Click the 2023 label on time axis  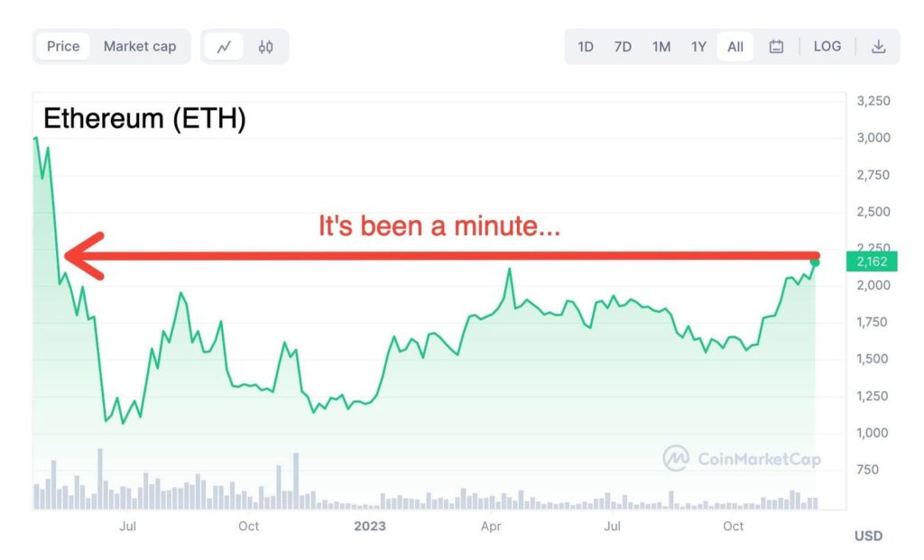click(x=370, y=526)
